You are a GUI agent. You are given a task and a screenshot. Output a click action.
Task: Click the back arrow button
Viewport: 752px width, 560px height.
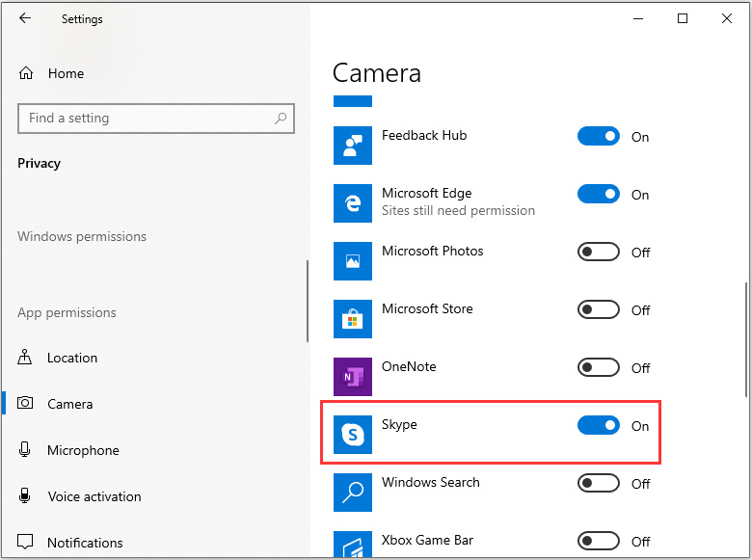pyautogui.click(x=25, y=18)
